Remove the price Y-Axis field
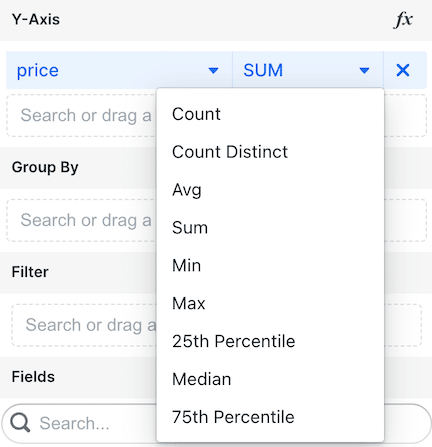 [403, 70]
